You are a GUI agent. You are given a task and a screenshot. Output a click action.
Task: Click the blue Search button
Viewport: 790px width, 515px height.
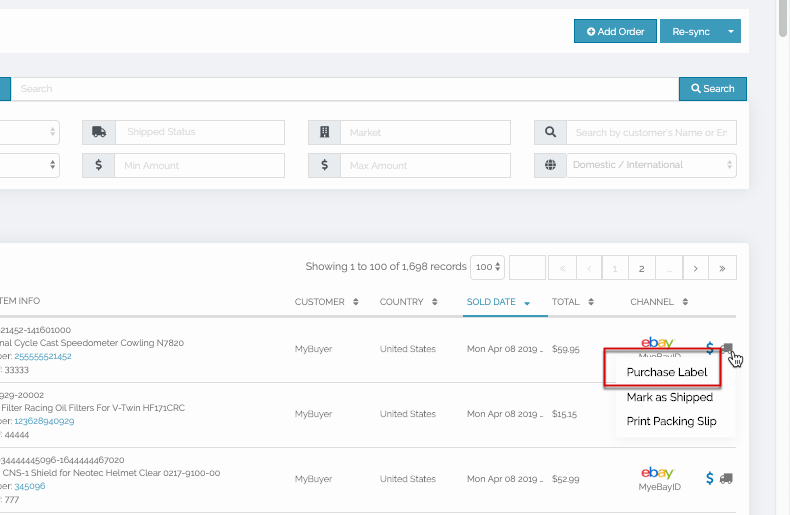tap(712, 89)
